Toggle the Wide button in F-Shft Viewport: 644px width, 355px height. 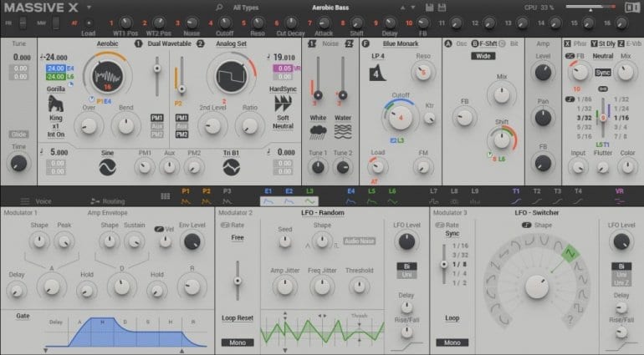(483, 56)
